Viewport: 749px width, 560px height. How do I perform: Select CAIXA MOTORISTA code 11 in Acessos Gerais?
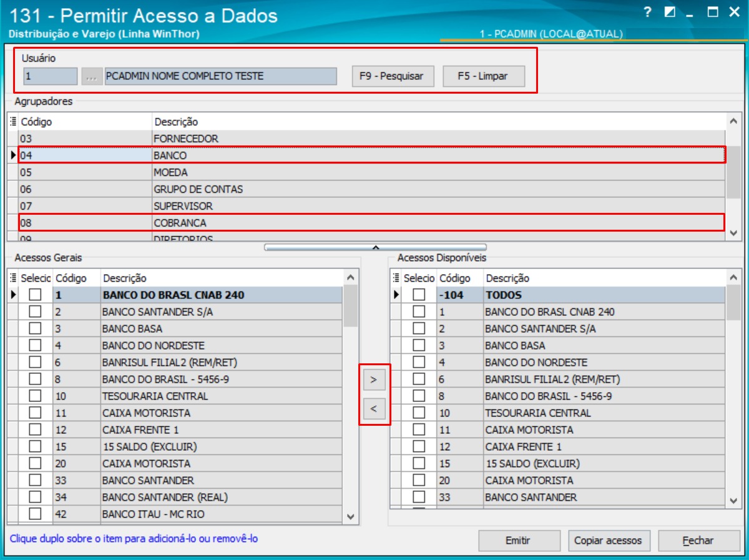pyautogui.click(x=180, y=413)
